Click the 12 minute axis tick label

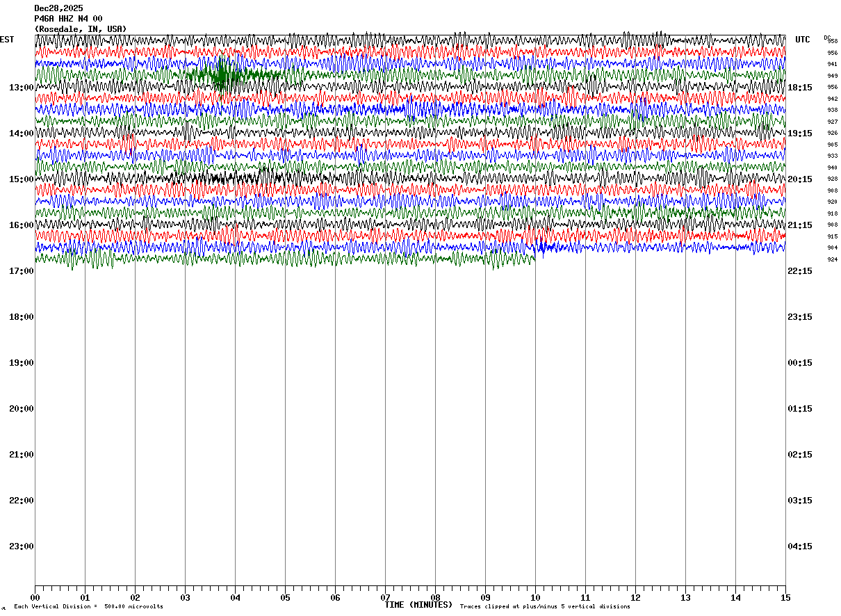[x=635, y=597]
